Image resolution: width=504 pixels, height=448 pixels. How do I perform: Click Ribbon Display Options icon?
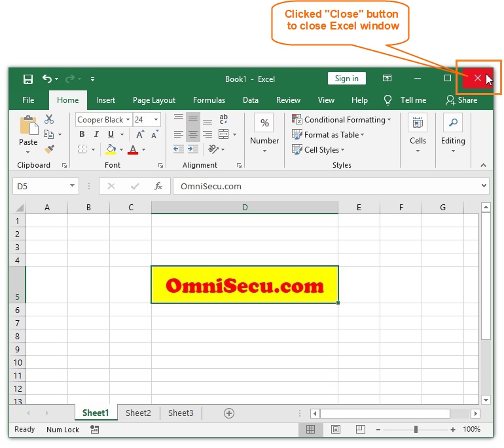(387, 78)
